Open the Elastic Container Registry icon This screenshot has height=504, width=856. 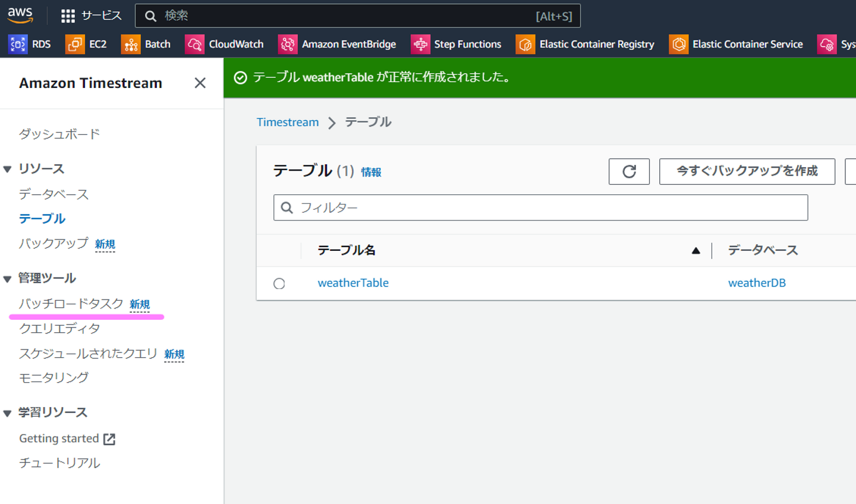pos(525,44)
